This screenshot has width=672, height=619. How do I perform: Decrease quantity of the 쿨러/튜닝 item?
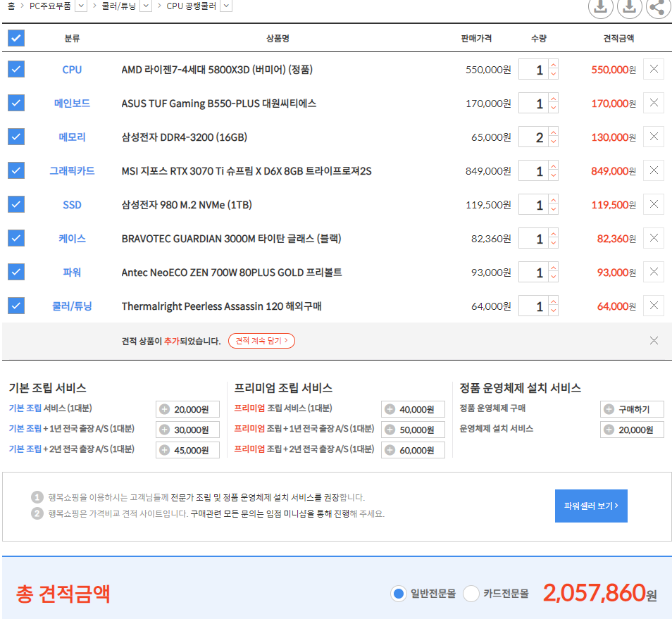click(x=553, y=311)
